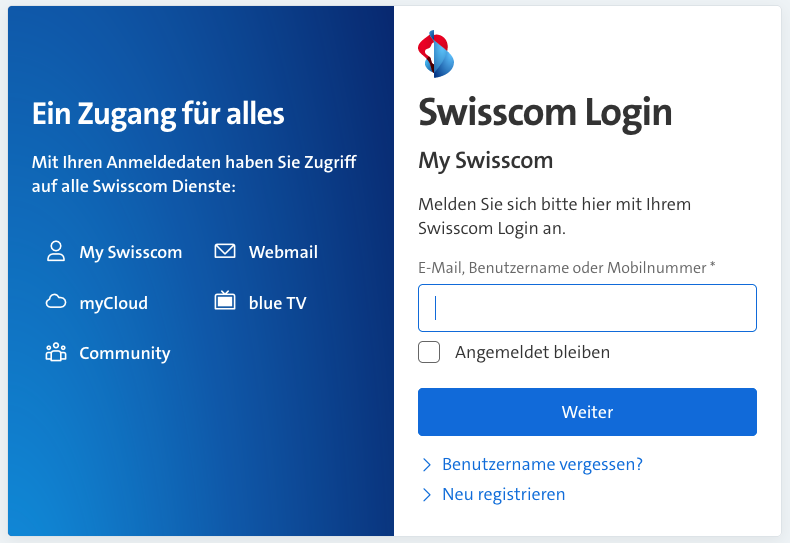Click the Webmail envelope icon
The height and width of the screenshot is (543, 790).
coord(225,252)
